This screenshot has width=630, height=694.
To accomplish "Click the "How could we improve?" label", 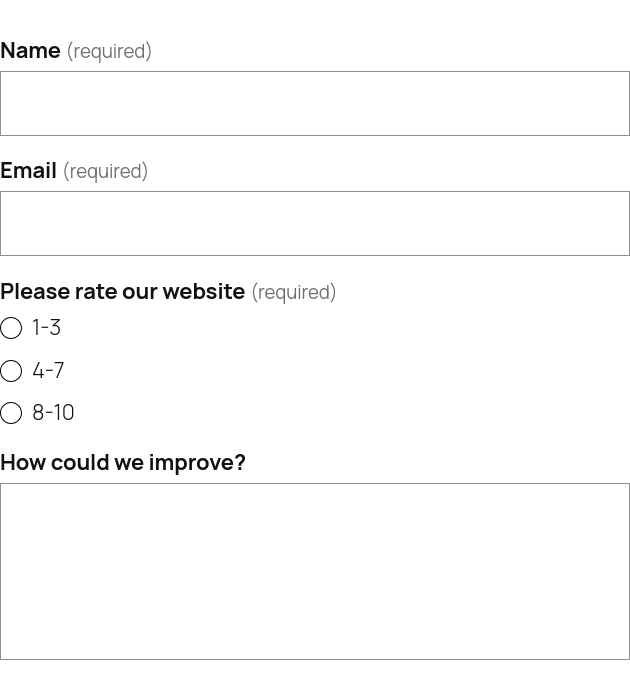I will [122, 462].
